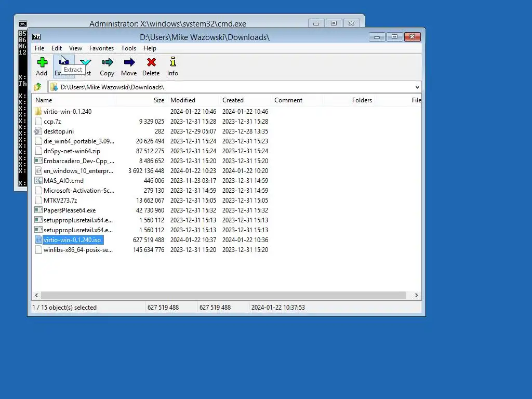Open the File menu
The width and height of the screenshot is (532, 399).
coord(39,48)
